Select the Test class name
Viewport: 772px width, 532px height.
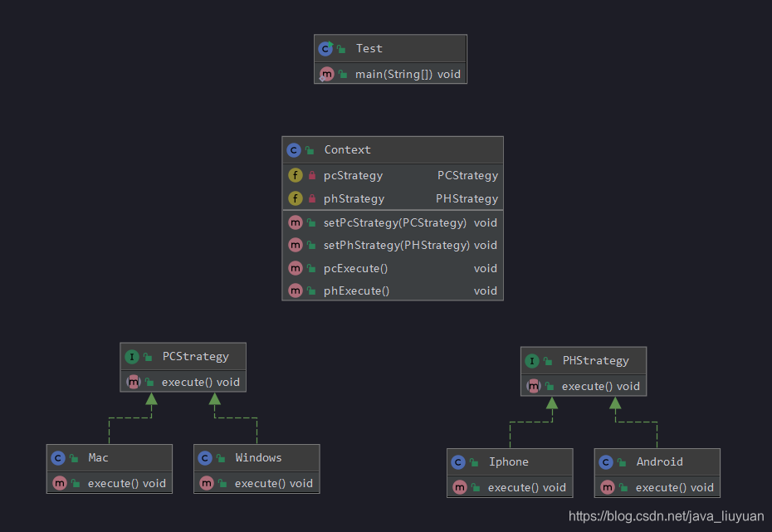(x=369, y=48)
